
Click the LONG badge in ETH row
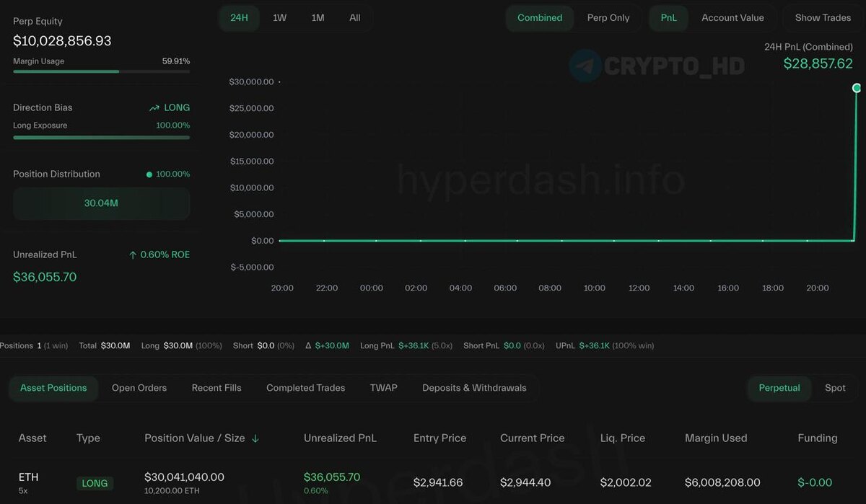pyautogui.click(x=95, y=483)
